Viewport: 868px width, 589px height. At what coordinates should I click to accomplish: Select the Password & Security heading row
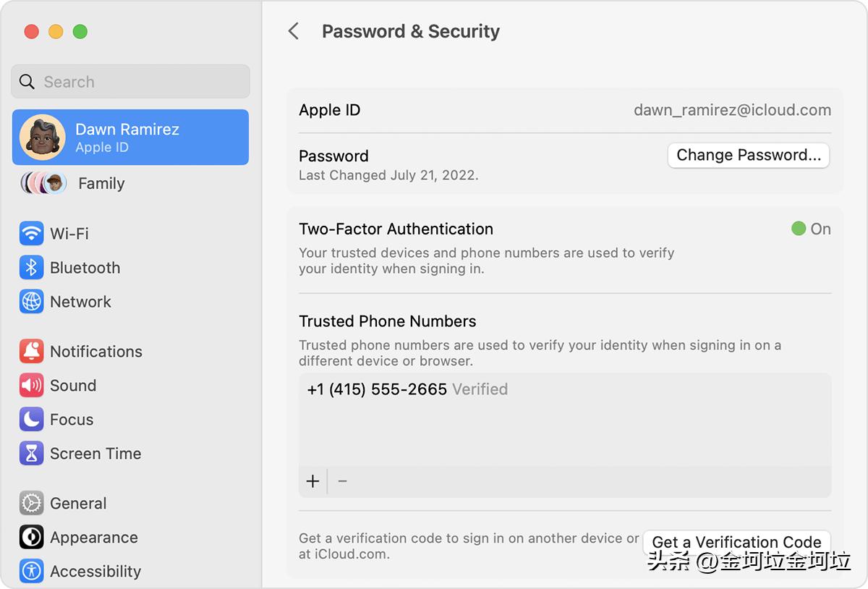click(x=410, y=31)
